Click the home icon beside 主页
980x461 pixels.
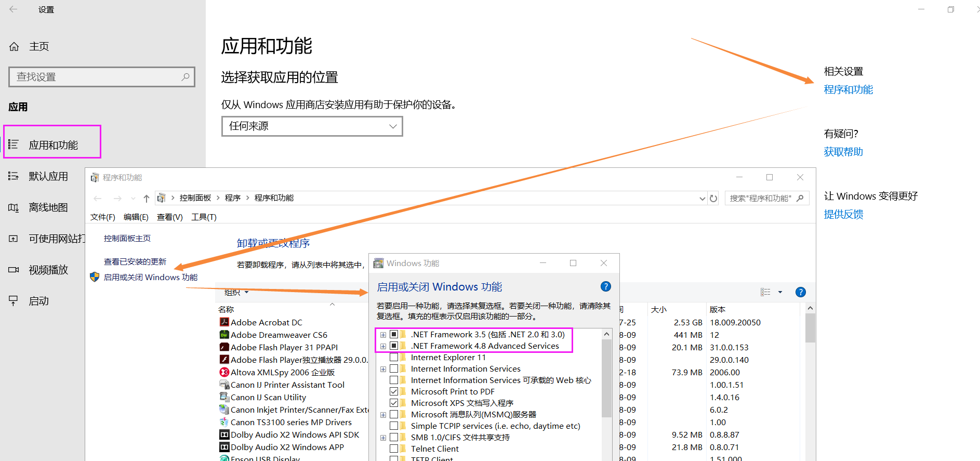pyautogui.click(x=14, y=47)
